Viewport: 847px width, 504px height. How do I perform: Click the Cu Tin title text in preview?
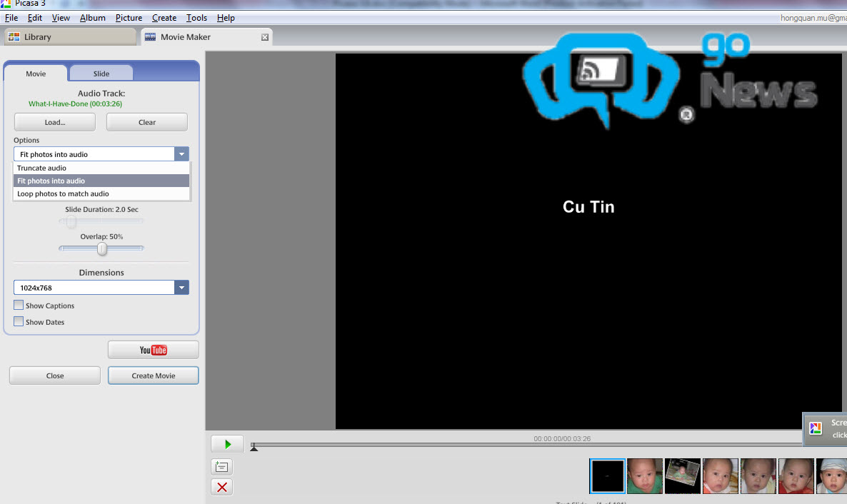tap(588, 207)
